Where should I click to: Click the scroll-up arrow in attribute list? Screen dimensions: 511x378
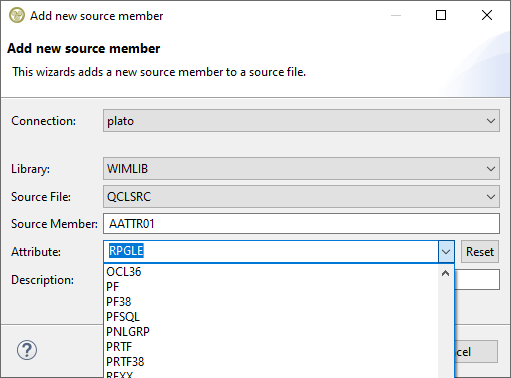446,274
